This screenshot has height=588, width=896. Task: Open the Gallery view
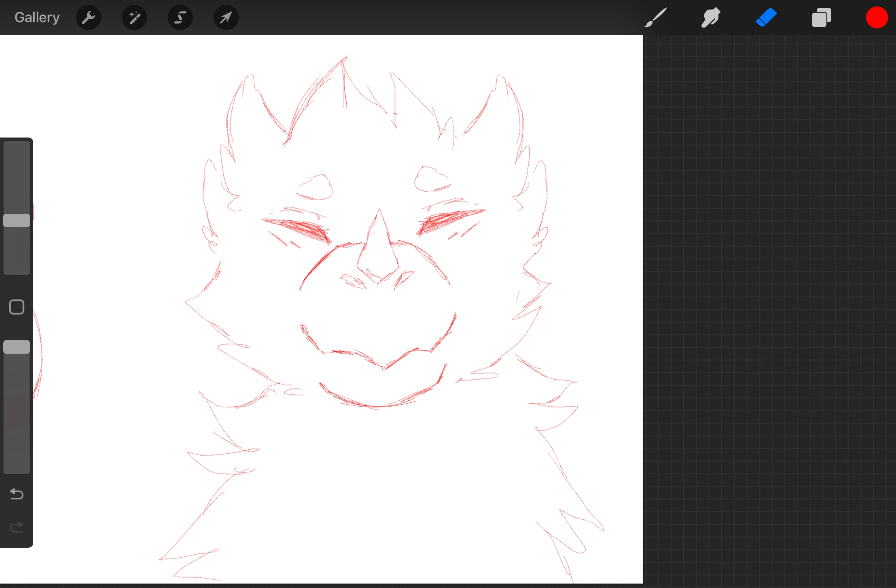[37, 17]
